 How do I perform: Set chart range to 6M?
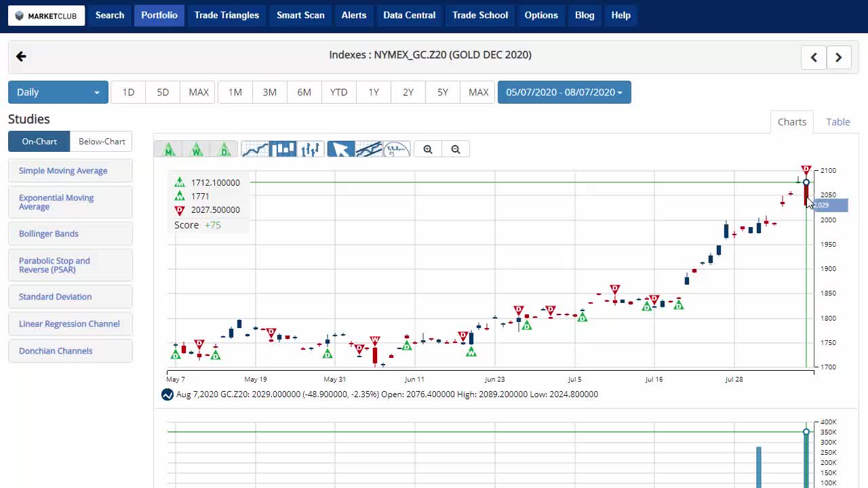pos(304,92)
